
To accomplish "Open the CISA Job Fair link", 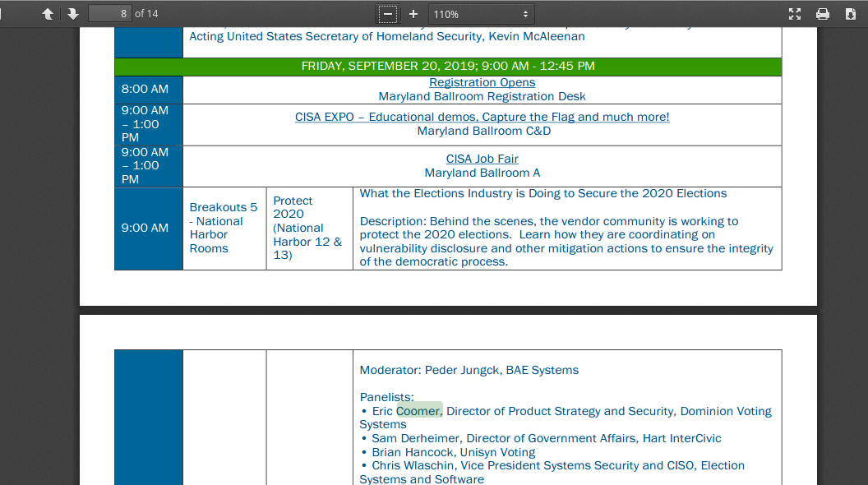I will (x=482, y=159).
